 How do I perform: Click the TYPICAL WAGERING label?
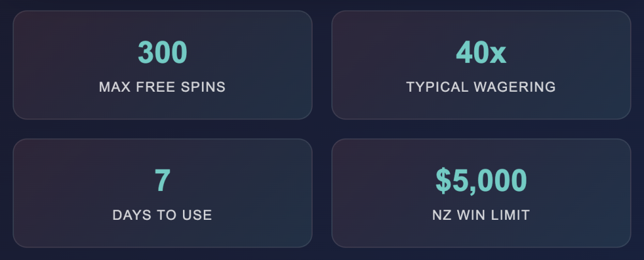(x=481, y=87)
